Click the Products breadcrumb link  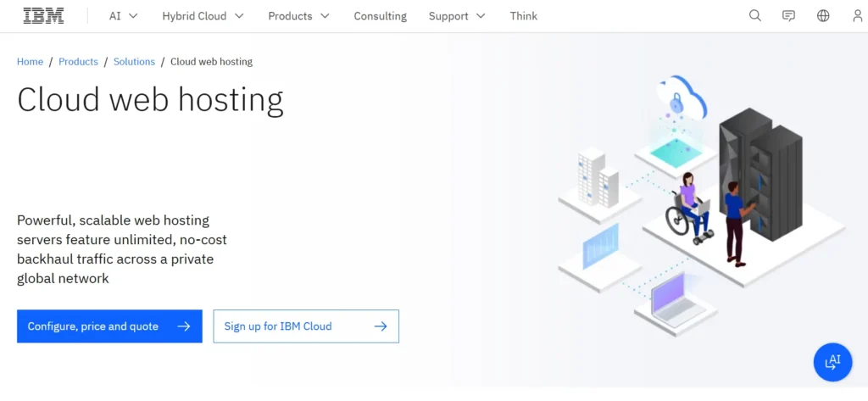point(78,62)
